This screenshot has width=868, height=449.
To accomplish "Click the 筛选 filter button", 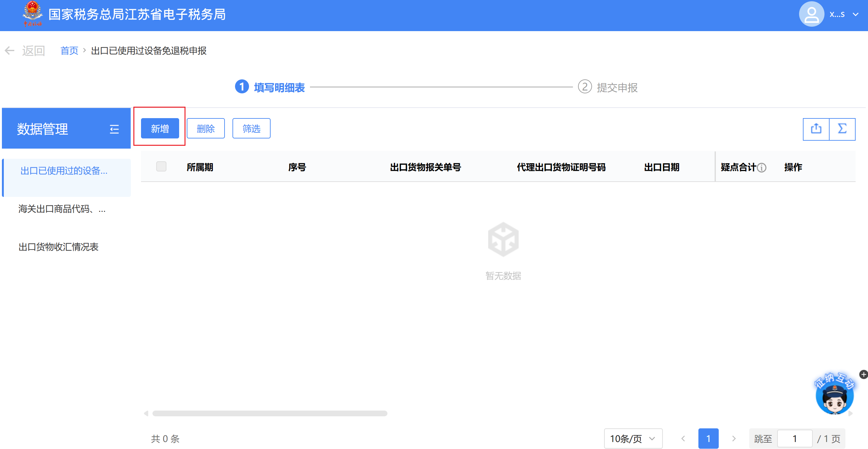I will 251,128.
